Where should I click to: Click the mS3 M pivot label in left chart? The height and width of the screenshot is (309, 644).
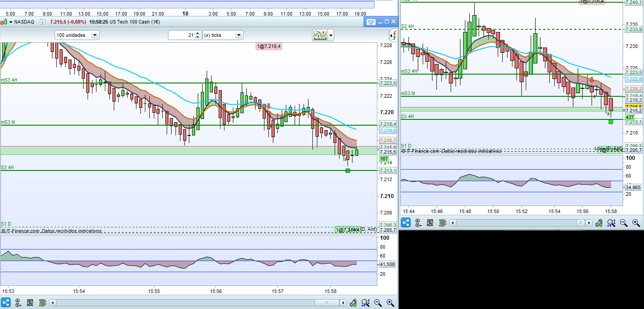click(8, 122)
